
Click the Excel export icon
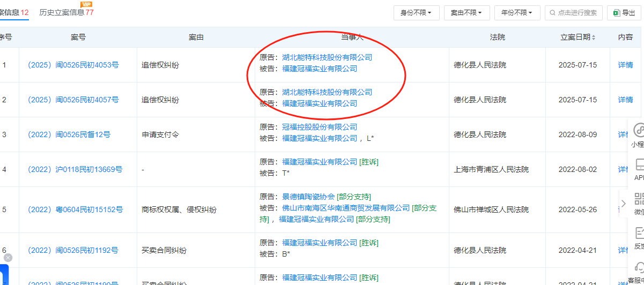pyautogui.click(x=616, y=12)
